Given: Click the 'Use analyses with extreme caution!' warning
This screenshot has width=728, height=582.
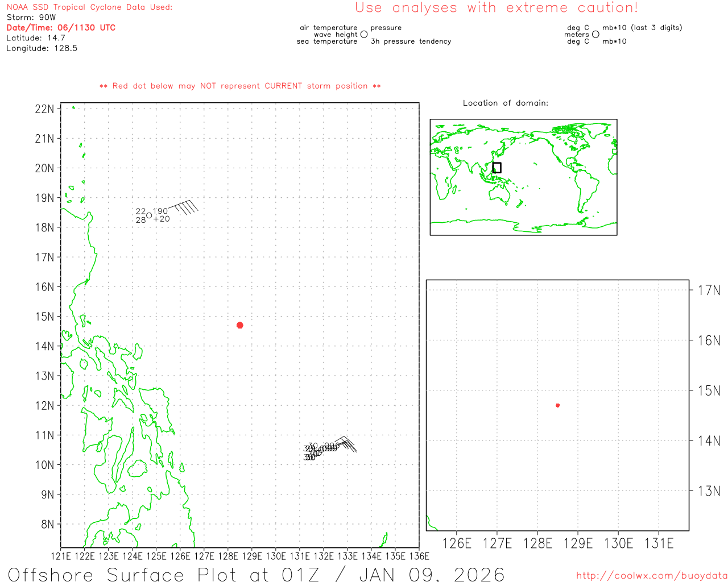Looking at the screenshot, I should click(496, 8).
